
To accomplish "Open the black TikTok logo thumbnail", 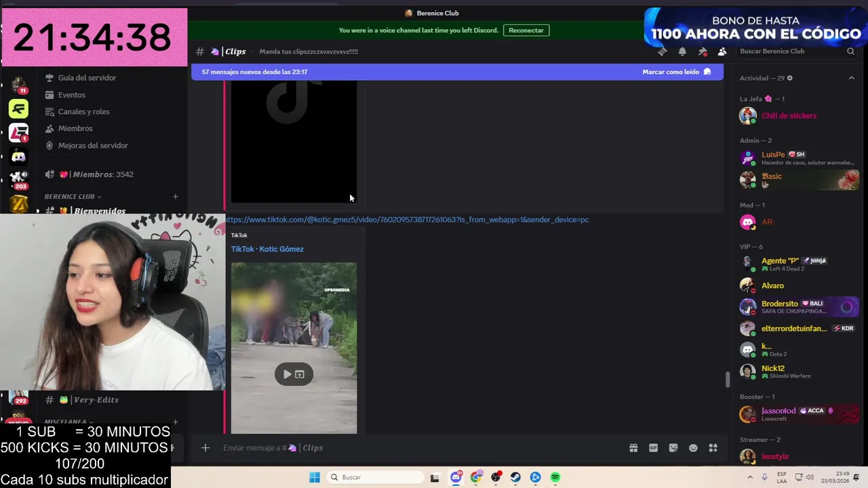I will click(x=294, y=141).
